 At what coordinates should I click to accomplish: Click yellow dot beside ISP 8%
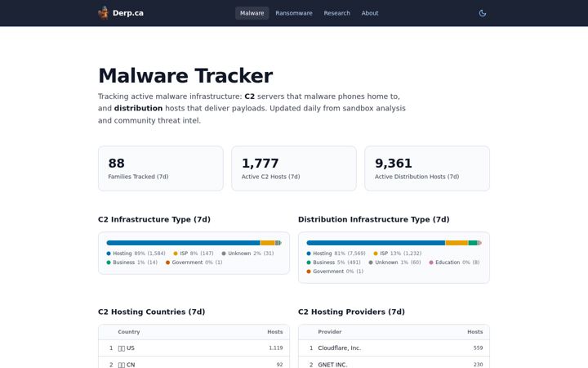(x=176, y=254)
